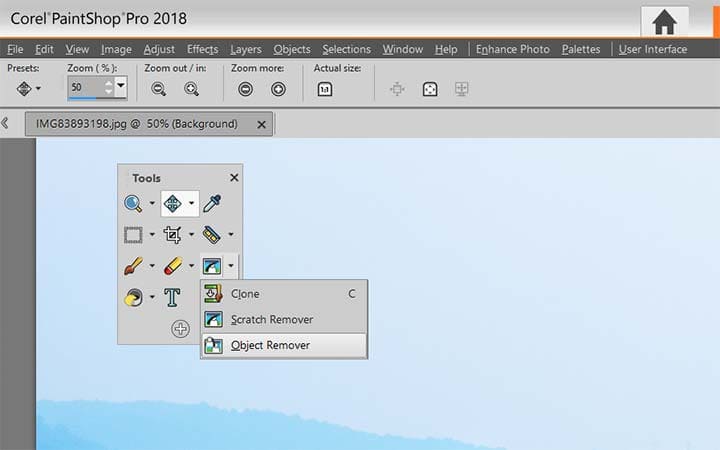Click the grayed fit window to image icon

click(461, 89)
